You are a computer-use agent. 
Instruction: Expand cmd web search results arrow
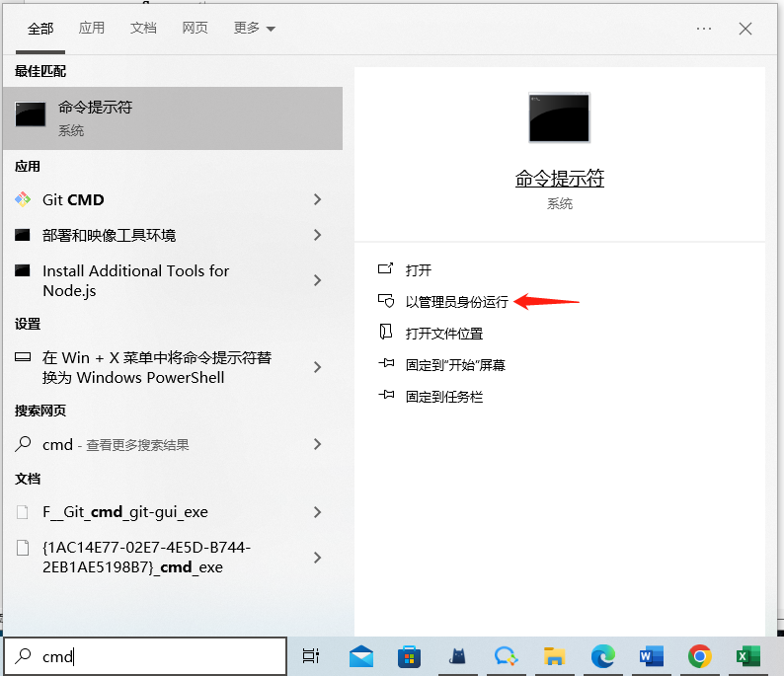tap(317, 444)
